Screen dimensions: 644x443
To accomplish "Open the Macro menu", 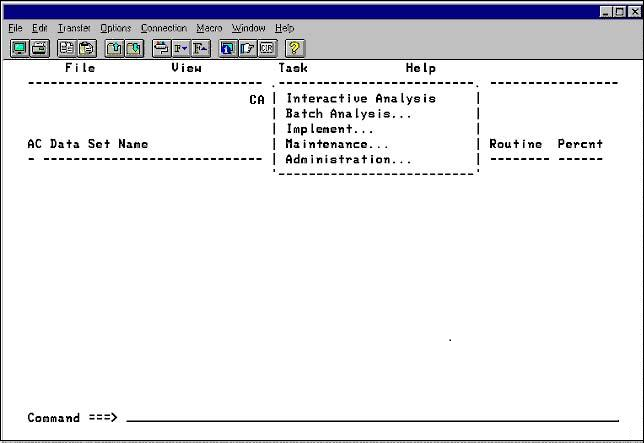I will pos(209,28).
